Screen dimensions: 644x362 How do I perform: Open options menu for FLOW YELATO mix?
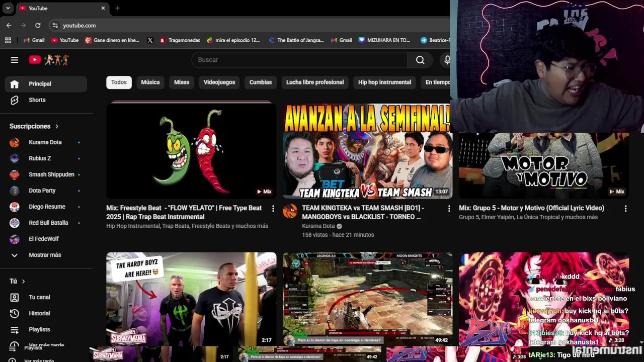pyautogui.click(x=273, y=208)
